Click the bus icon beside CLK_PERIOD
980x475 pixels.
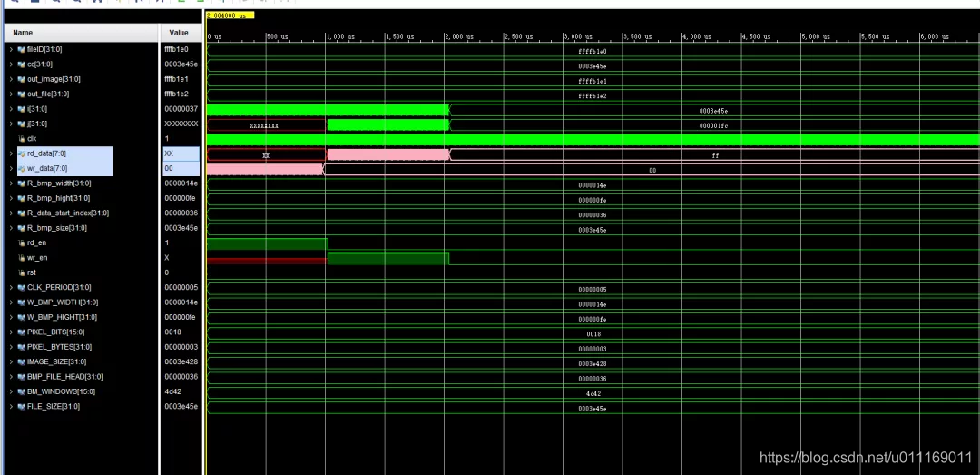(21, 287)
